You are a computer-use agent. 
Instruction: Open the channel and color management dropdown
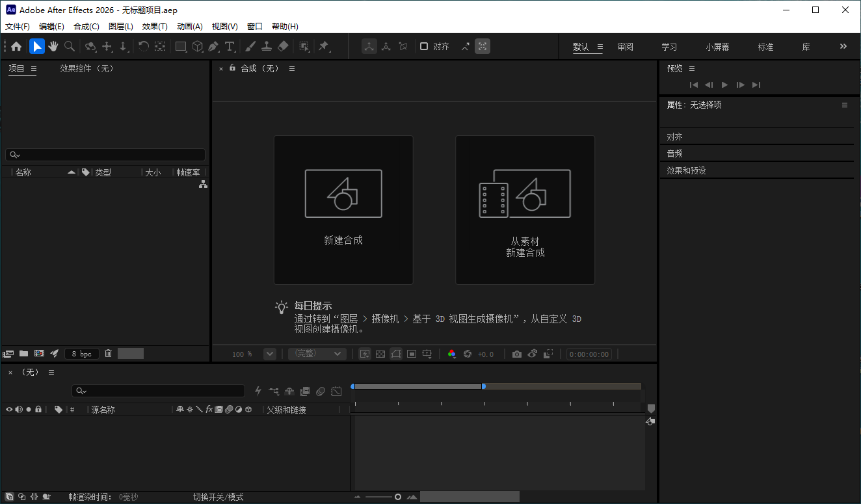(451, 354)
